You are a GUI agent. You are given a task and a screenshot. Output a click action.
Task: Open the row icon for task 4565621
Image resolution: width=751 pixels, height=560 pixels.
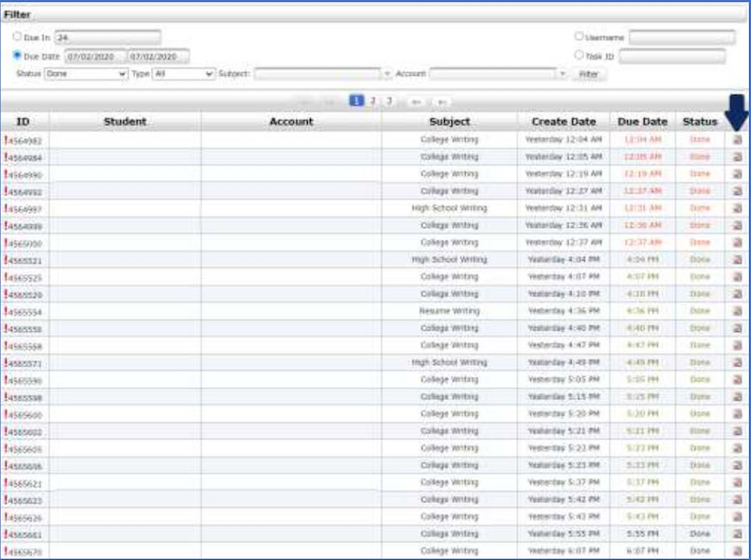pos(737,482)
